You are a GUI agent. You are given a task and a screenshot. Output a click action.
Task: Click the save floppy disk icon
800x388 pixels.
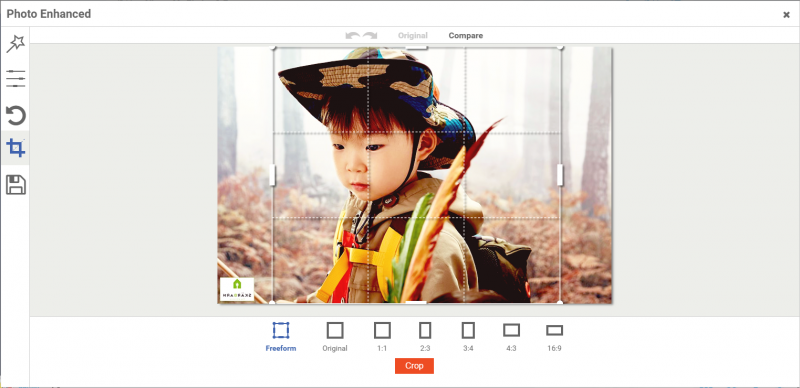(15, 184)
